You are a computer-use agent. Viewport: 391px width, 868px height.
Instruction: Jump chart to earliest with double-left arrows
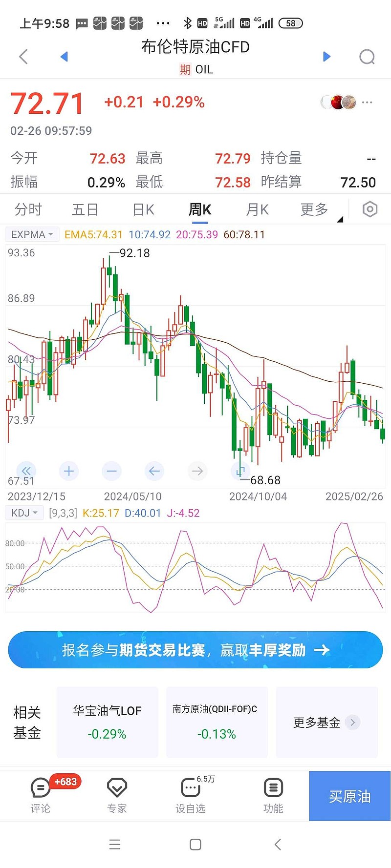pos(26,471)
